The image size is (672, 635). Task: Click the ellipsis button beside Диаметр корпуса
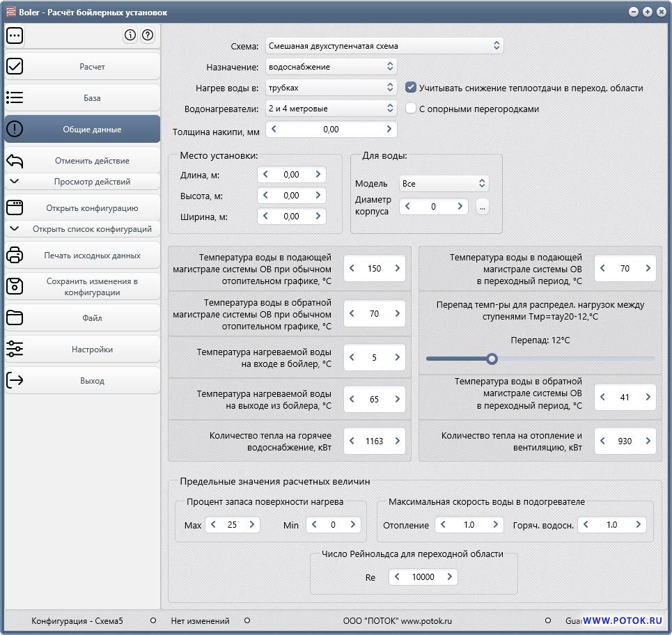(x=483, y=207)
